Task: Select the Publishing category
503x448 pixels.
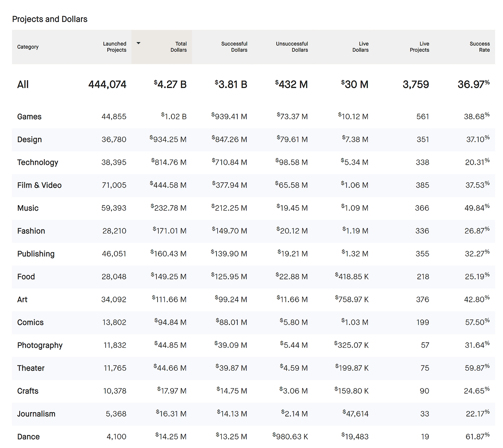Action: click(36, 254)
